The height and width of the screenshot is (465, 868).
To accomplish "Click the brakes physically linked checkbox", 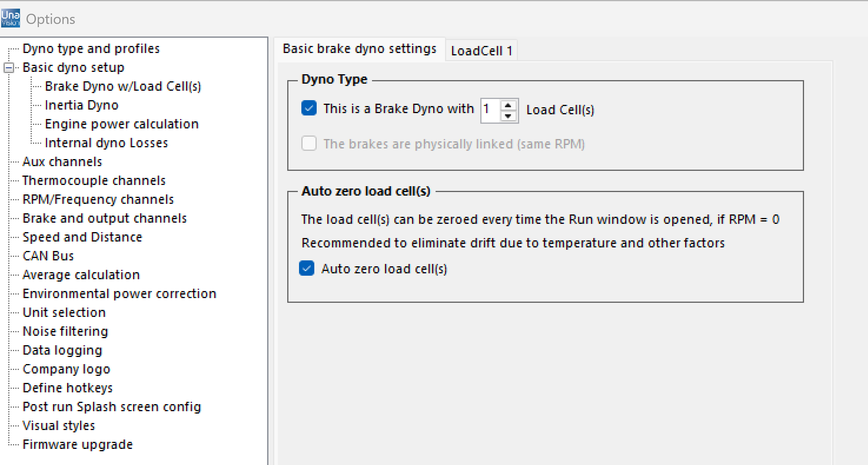I will point(309,143).
